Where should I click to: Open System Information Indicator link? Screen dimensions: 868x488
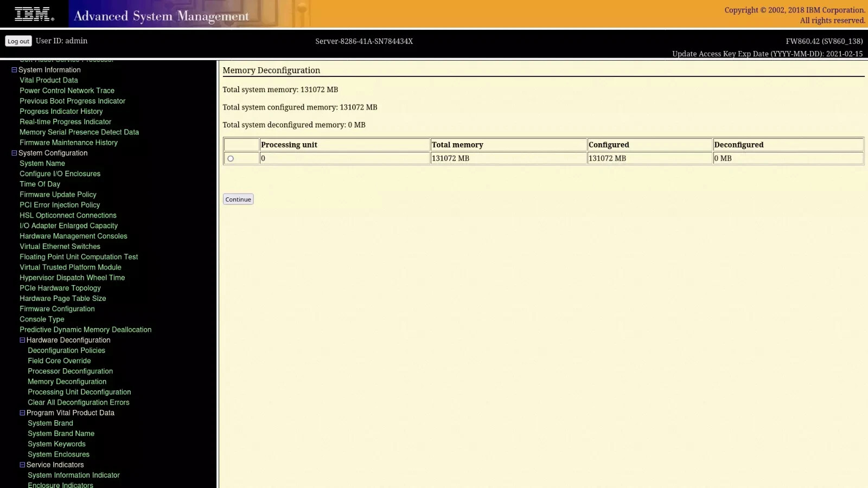74,475
